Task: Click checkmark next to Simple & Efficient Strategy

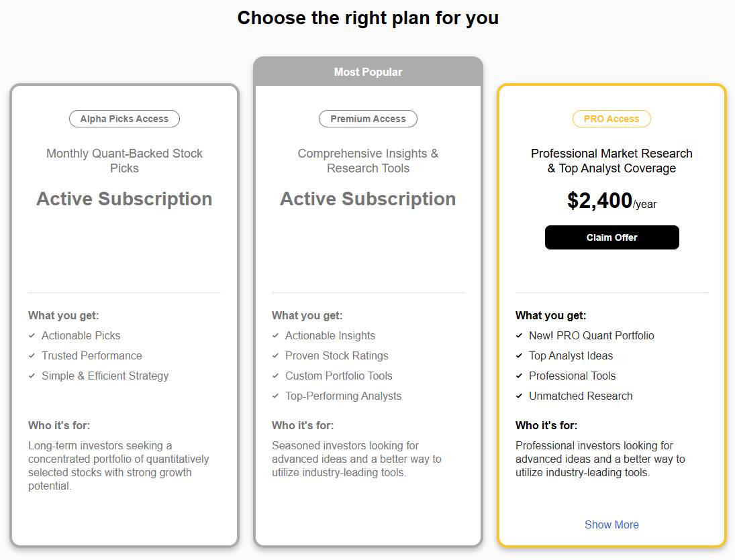Action: 32,376
